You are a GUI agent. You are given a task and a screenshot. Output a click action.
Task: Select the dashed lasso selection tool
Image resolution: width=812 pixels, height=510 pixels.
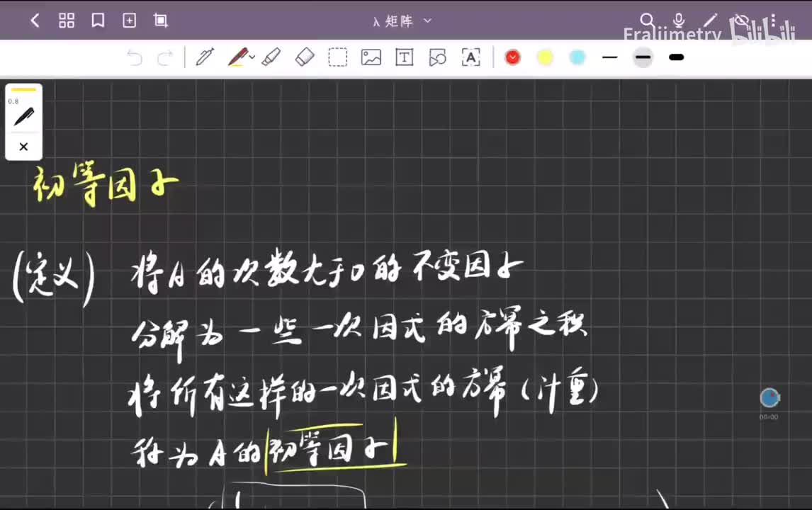pos(338,57)
